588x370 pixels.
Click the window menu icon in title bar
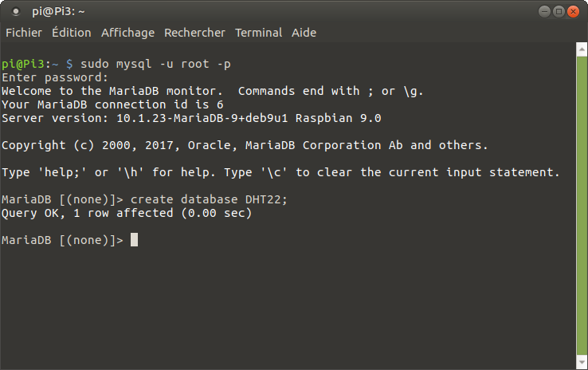(x=17, y=11)
